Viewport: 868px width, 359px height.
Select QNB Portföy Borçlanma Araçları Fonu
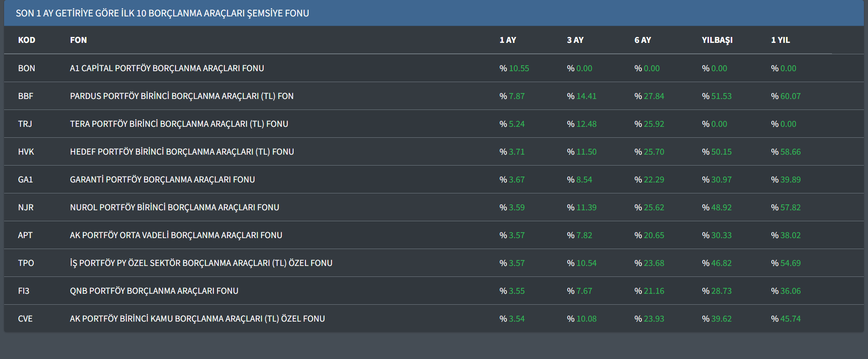pyautogui.click(x=154, y=291)
